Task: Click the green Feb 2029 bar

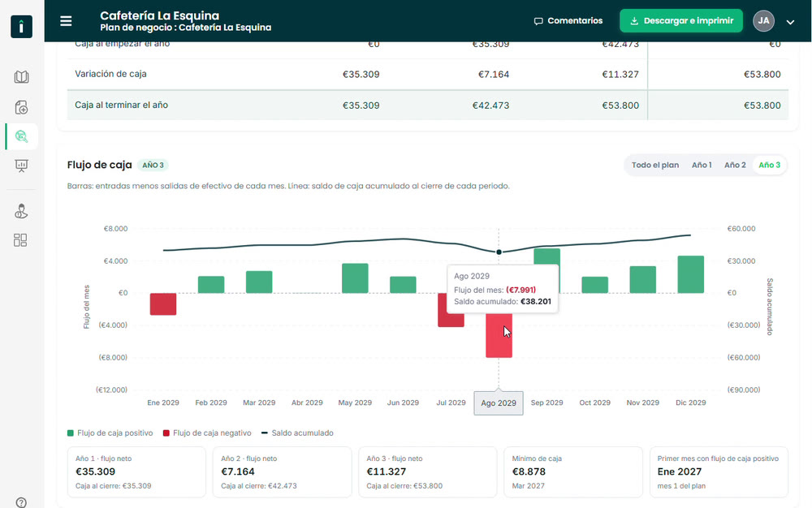Action: pyautogui.click(x=211, y=285)
